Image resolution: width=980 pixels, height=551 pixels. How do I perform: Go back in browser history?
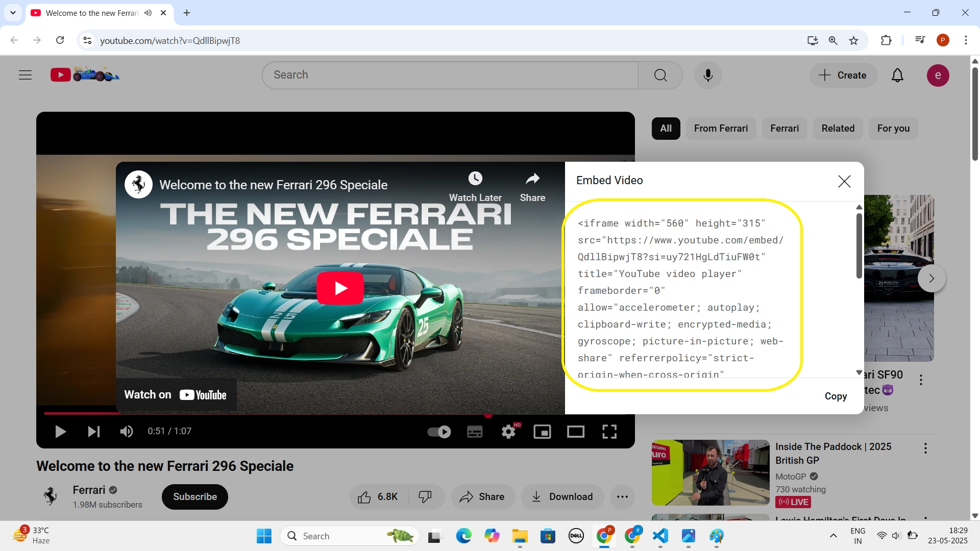click(14, 40)
